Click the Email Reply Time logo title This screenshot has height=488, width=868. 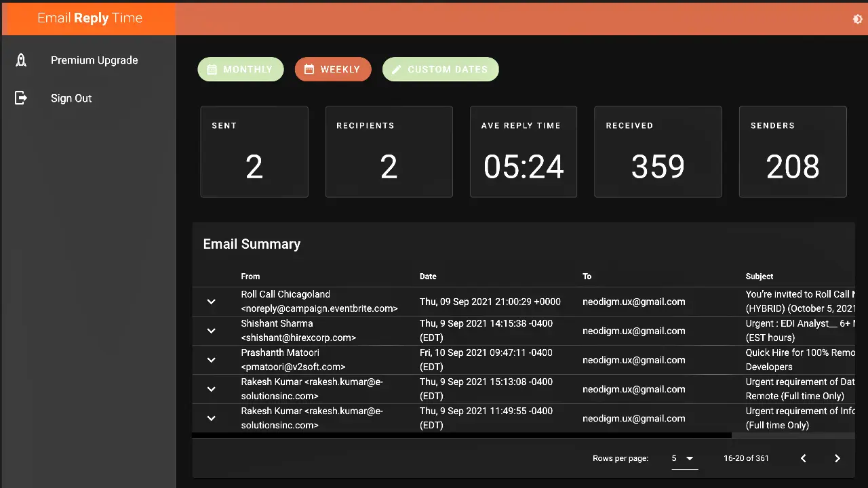90,18
